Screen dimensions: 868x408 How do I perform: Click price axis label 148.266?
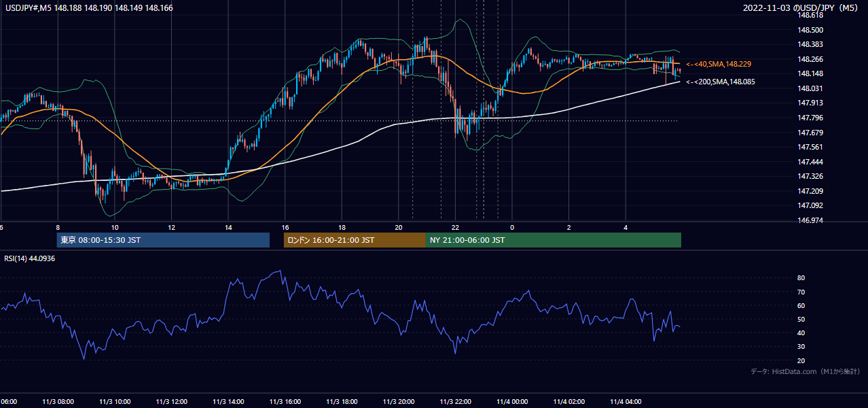click(811, 59)
